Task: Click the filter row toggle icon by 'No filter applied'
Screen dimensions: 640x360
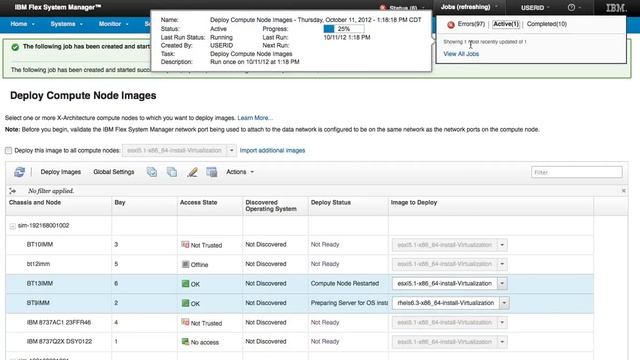Action: coord(12,191)
